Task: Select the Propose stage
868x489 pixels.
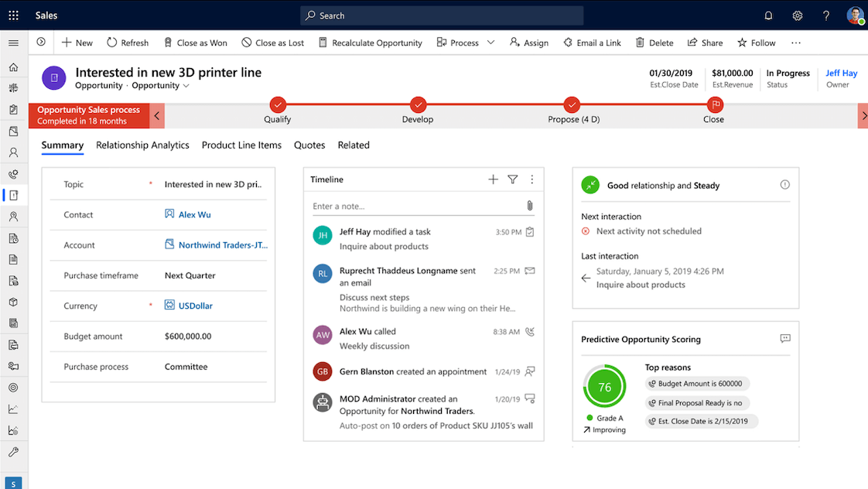Action: coord(572,104)
